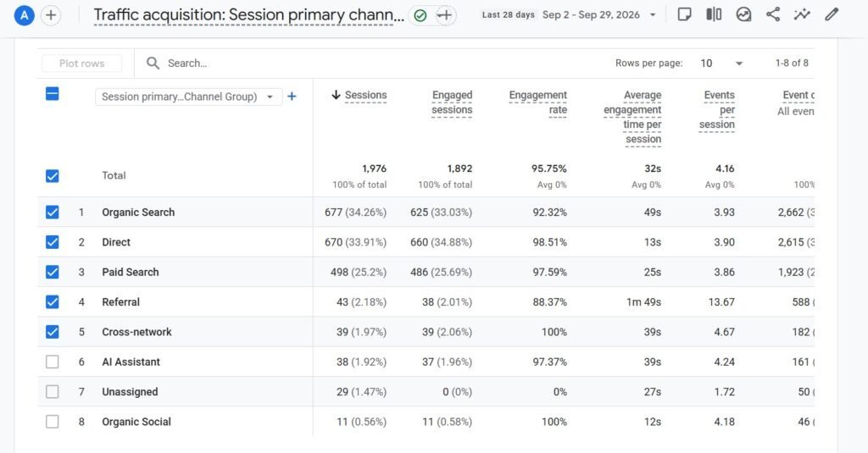The width and height of the screenshot is (868, 453).
Task: Uncheck the Paid Search row checkbox
Action: [x=52, y=272]
